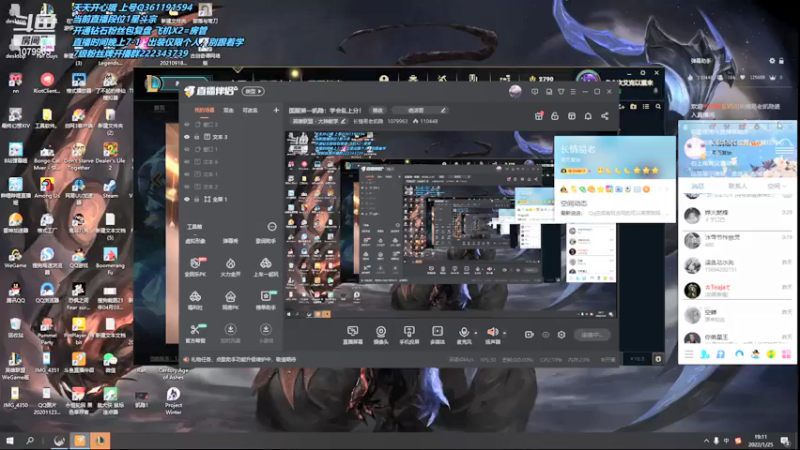
Task: Open the 榜单助手 tool icon
Action: [266, 296]
